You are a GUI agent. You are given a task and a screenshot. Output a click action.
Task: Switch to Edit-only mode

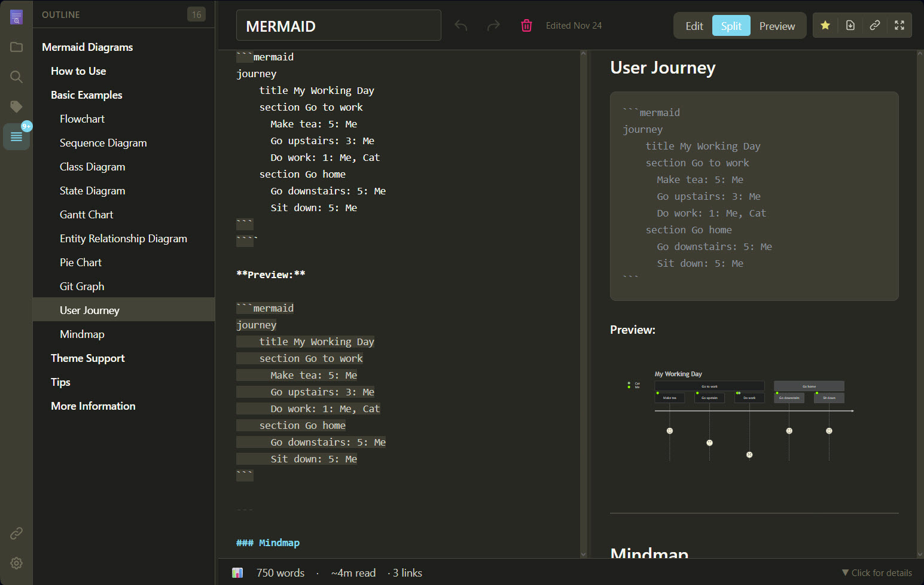(x=694, y=25)
